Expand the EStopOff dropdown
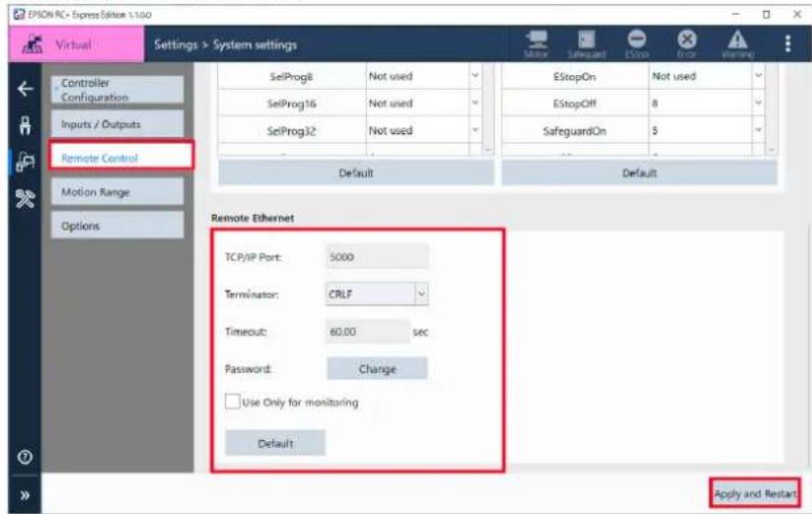This screenshot has height=514, width=812. 758,103
